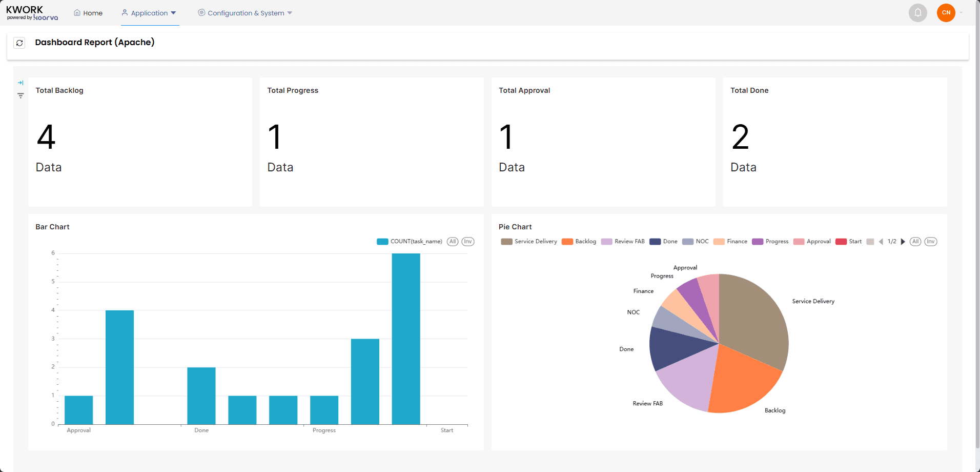Go to previous pie legend page
This screenshot has width=980, height=472.
pos(881,242)
